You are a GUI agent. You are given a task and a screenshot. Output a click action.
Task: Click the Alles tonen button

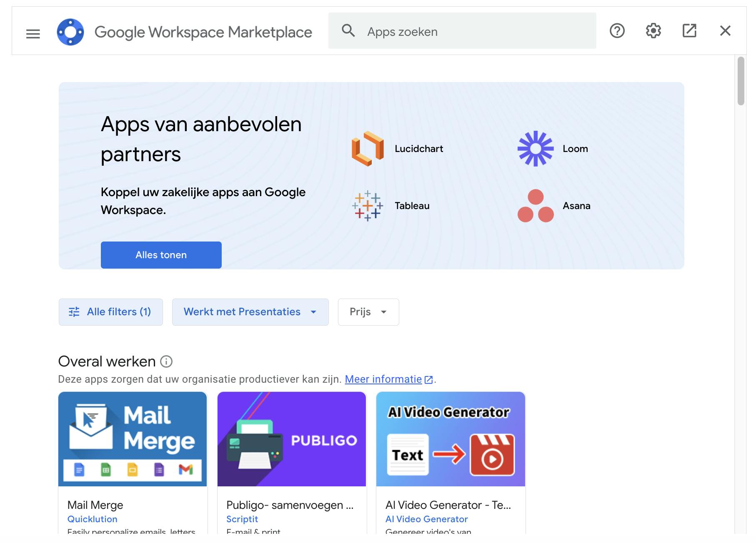[x=161, y=255]
